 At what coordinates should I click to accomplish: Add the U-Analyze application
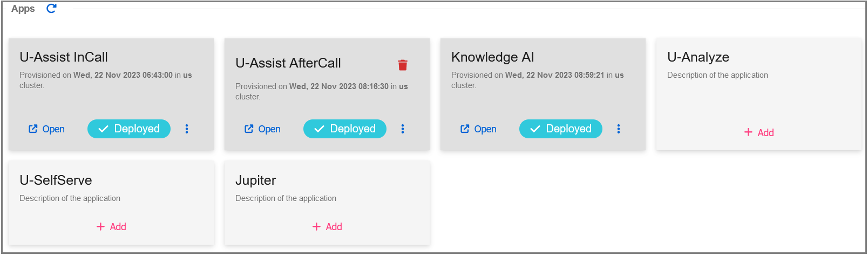point(759,132)
